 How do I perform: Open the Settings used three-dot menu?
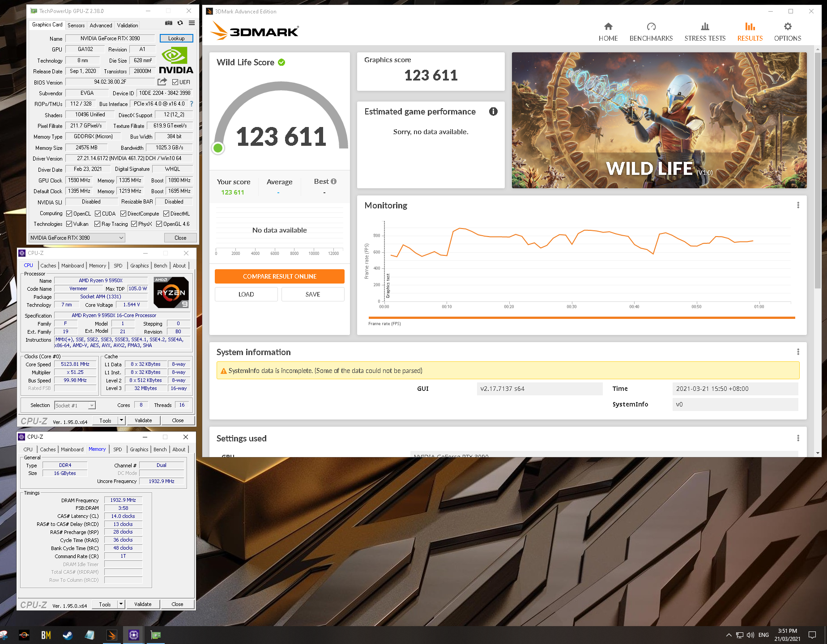pyautogui.click(x=798, y=438)
